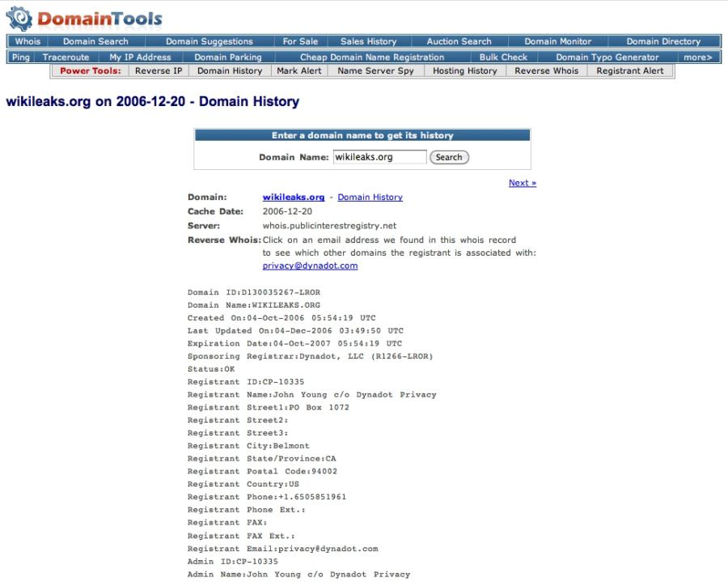Open the Auction Search page
Screen dimensions: 728x582
[459, 41]
